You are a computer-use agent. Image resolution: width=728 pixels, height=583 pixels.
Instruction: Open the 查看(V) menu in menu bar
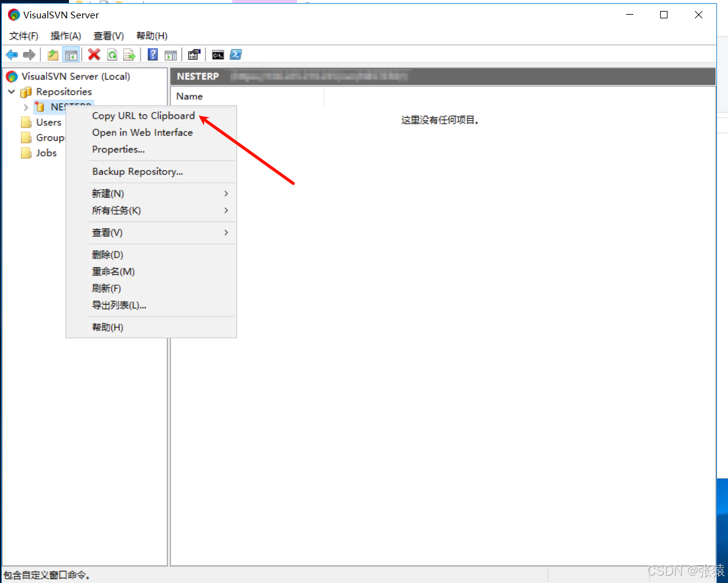pos(108,35)
